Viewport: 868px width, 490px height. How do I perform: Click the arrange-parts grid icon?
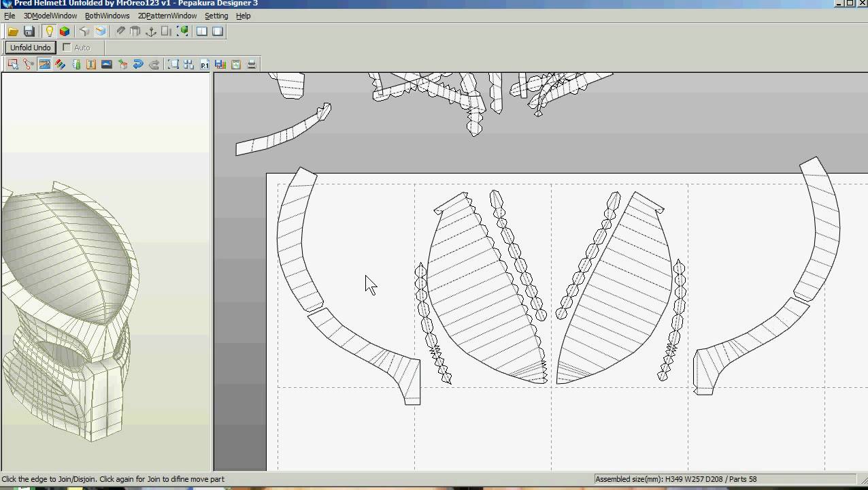[x=188, y=65]
